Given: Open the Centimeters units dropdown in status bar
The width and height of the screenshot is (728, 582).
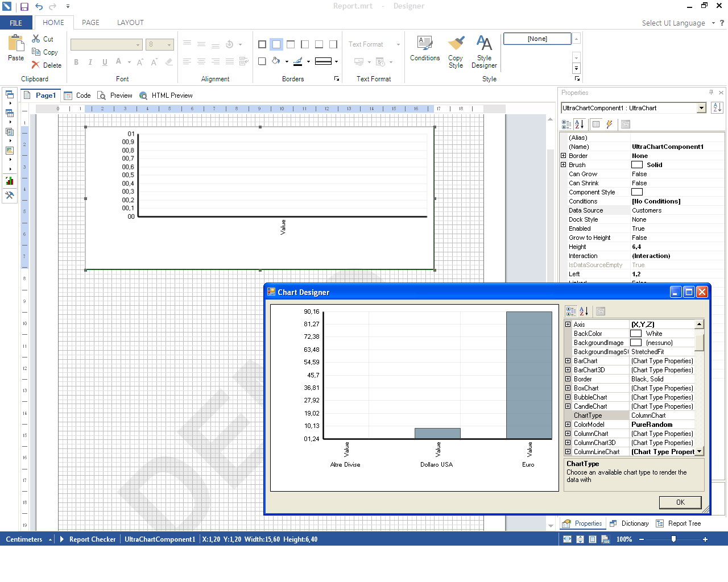Looking at the screenshot, I should click(28, 539).
